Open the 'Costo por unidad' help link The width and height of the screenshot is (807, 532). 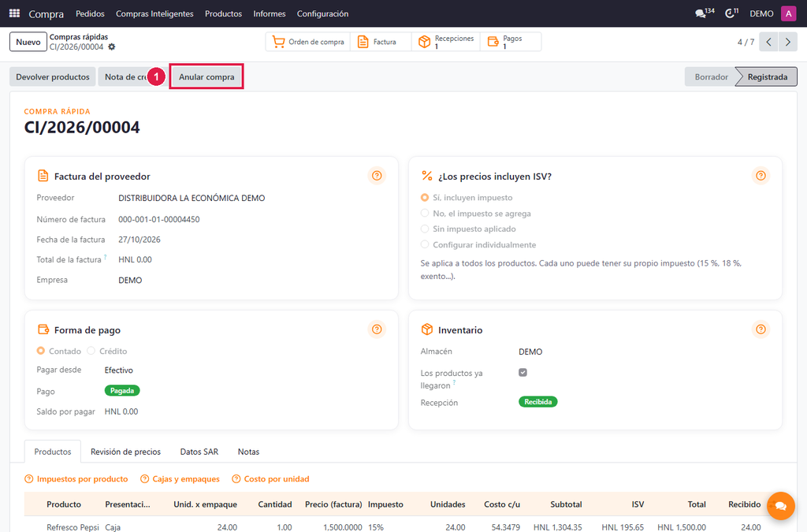271,479
